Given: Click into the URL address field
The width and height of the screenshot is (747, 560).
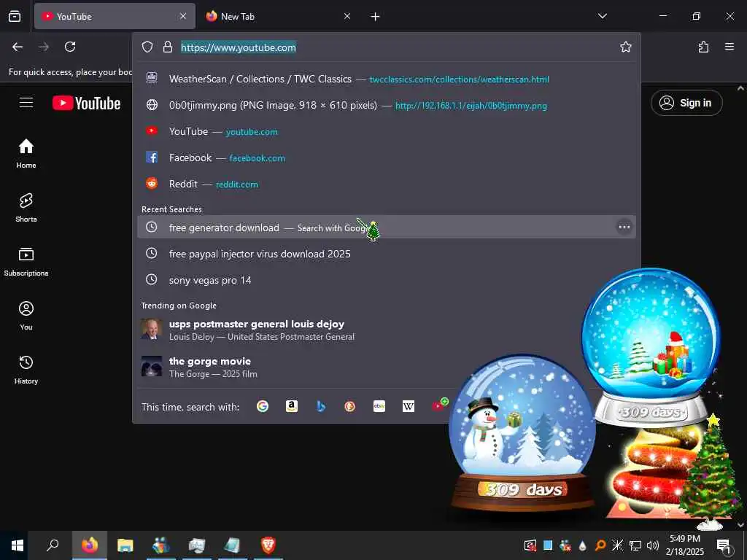Looking at the screenshot, I should (x=395, y=47).
